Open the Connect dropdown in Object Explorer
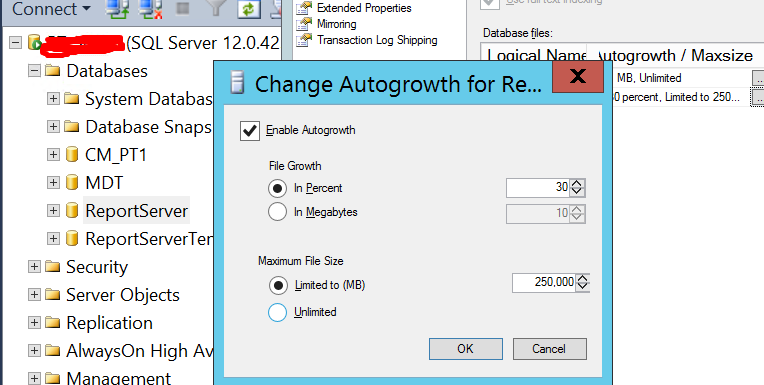The height and width of the screenshot is (385, 764). 51,9
